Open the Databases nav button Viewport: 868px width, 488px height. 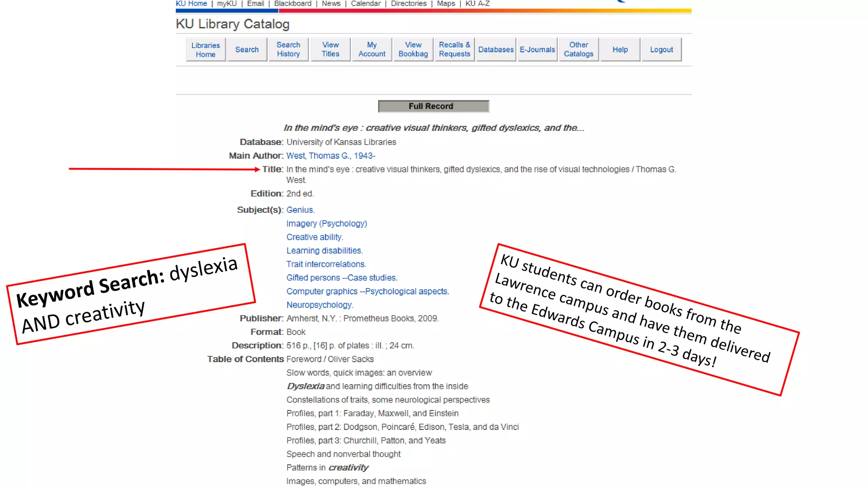496,50
